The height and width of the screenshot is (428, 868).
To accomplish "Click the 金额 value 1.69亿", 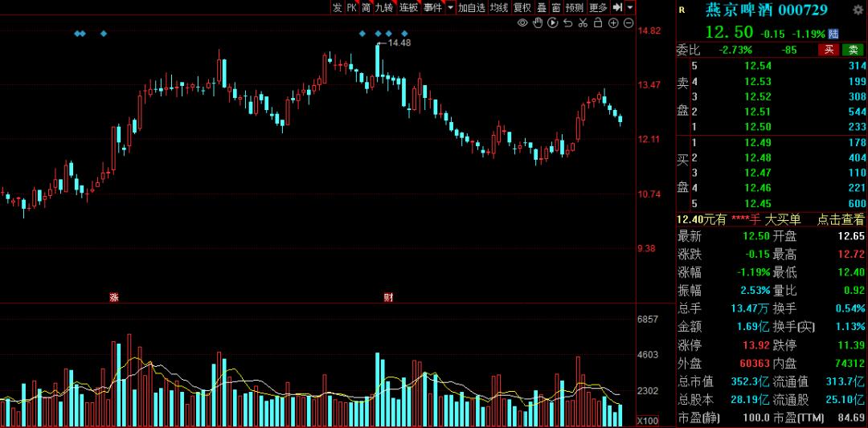I will [x=753, y=327].
